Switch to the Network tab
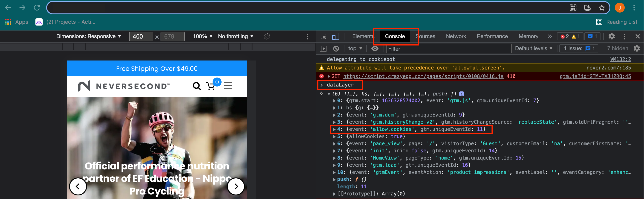The height and width of the screenshot is (199, 644). [x=456, y=37]
